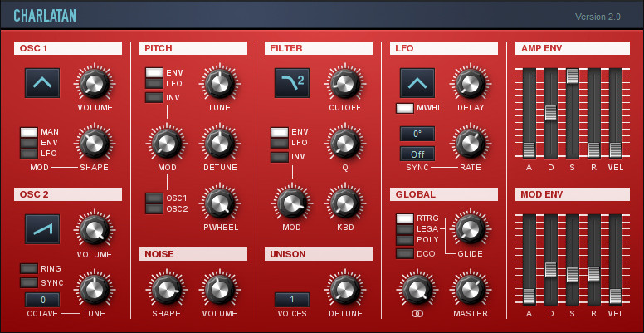Click the GLIDE knob
Viewport: 644px width, 333px height.
[x=470, y=230]
